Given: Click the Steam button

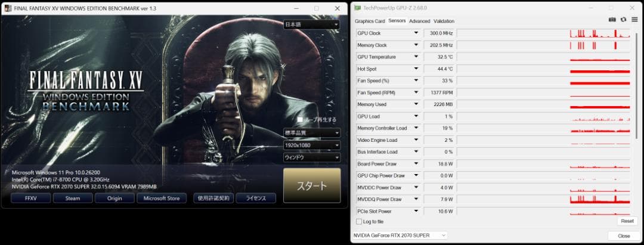Looking at the screenshot, I should [72, 199].
